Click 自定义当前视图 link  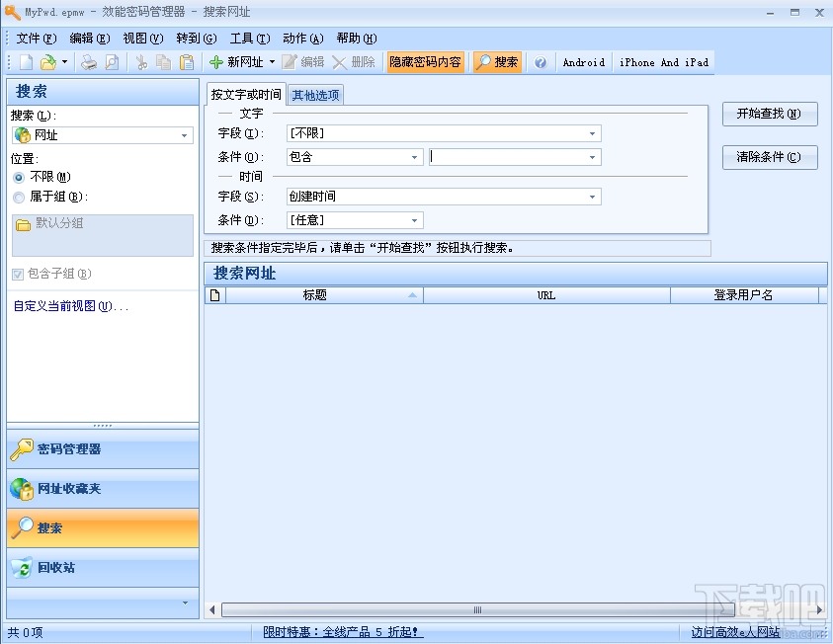[x=71, y=306]
